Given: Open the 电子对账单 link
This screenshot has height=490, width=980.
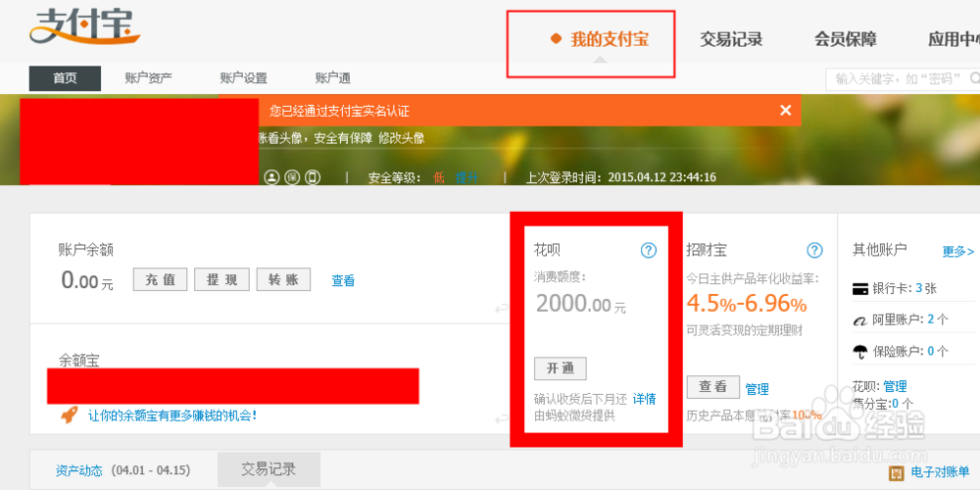Looking at the screenshot, I should click(940, 472).
